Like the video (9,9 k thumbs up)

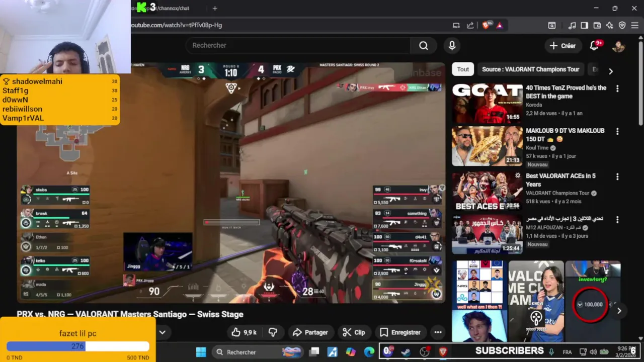[x=244, y=332]
